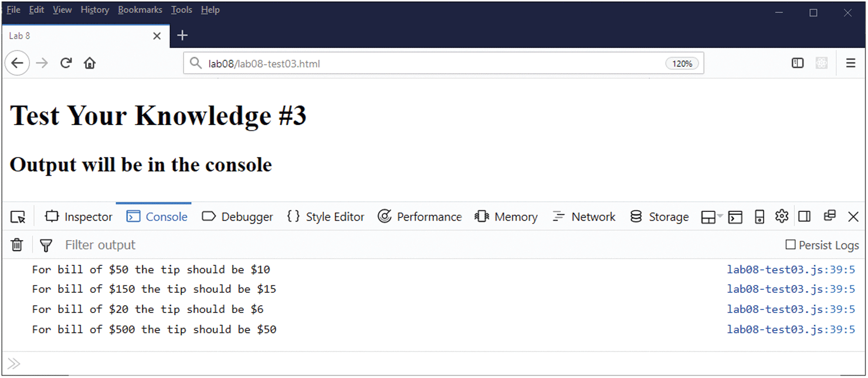The height and width of the screenshot is (378, 868).
Task: Enable the Persist Logs checkbox
Action: pyautogui.click(x=791, y=245)
